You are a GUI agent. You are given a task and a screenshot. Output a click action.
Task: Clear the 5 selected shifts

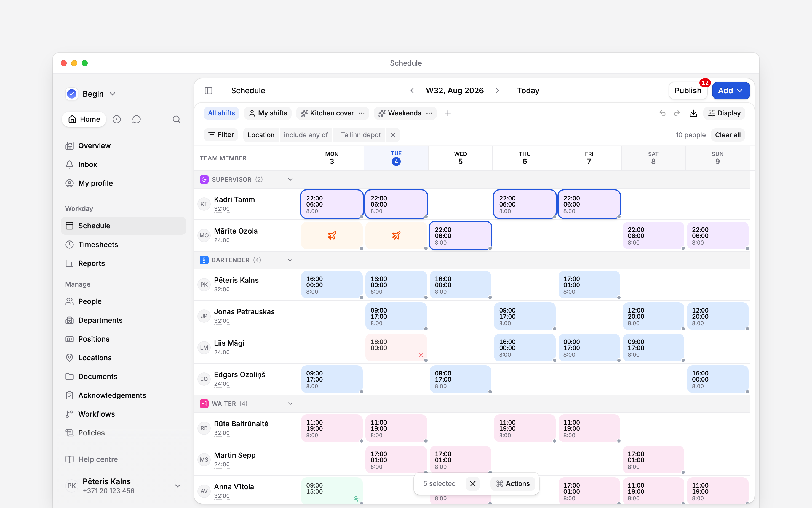[x=473, y=483]
